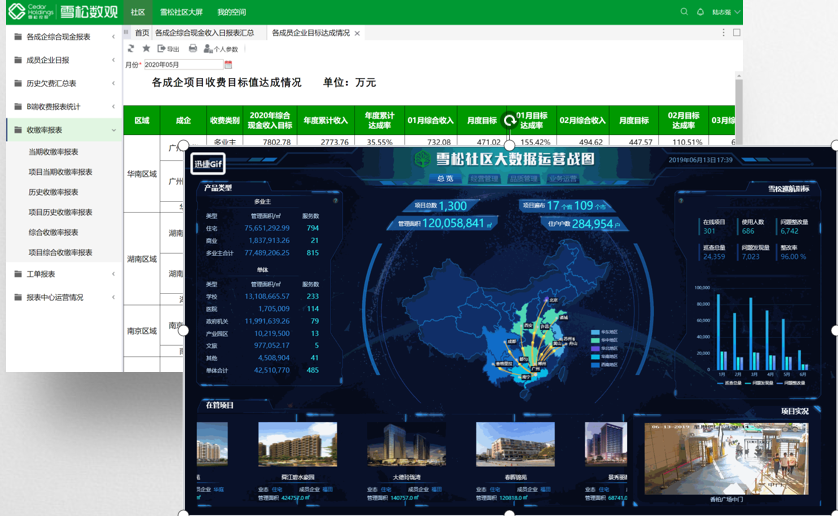The width and height of the screenshot is (838, 516).
Task: Click the tab list handle before 首页
Action: click(127, 33)
